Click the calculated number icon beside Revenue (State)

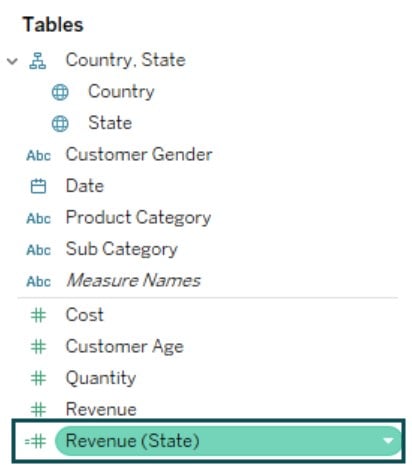pyautogui.click(x=35, y=441)
